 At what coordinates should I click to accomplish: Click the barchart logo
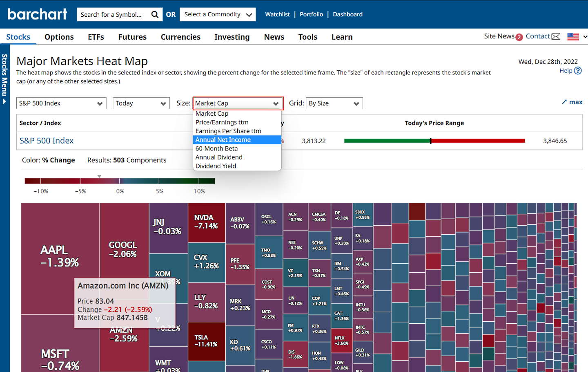(37, 14)
